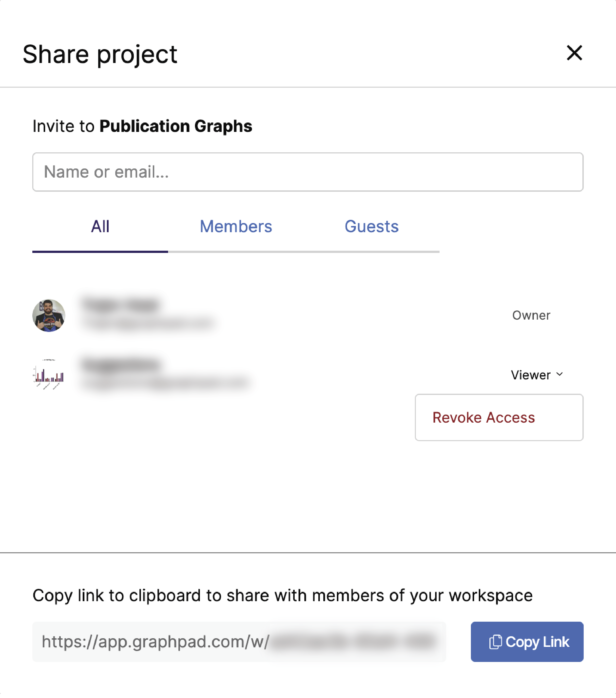This screenshot has width=616, height=698.
Task: Click the owner's profile photo avatar
Action: coord(49,315)
